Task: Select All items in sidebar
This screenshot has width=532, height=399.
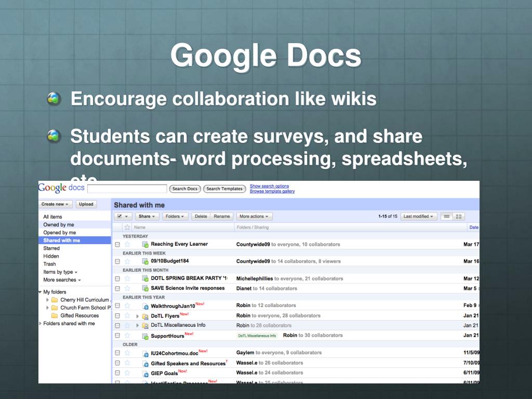Action: click(x=52, y=217)
